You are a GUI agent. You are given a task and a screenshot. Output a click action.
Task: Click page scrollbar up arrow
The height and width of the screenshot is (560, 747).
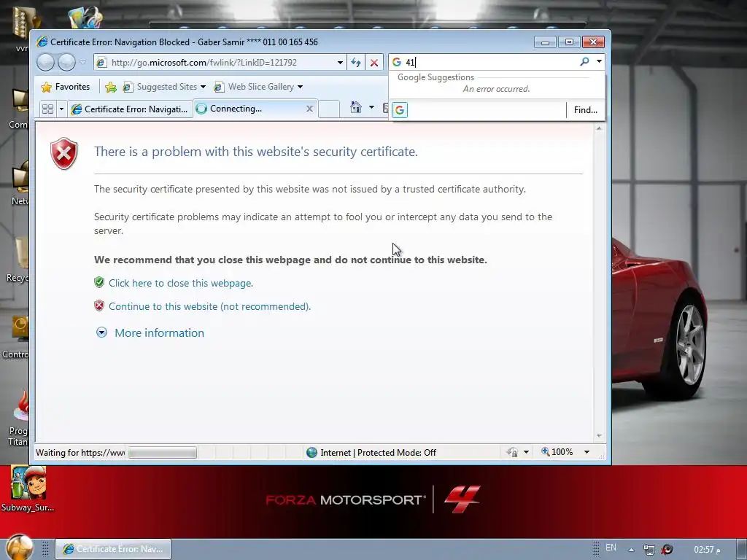[599, 128]
